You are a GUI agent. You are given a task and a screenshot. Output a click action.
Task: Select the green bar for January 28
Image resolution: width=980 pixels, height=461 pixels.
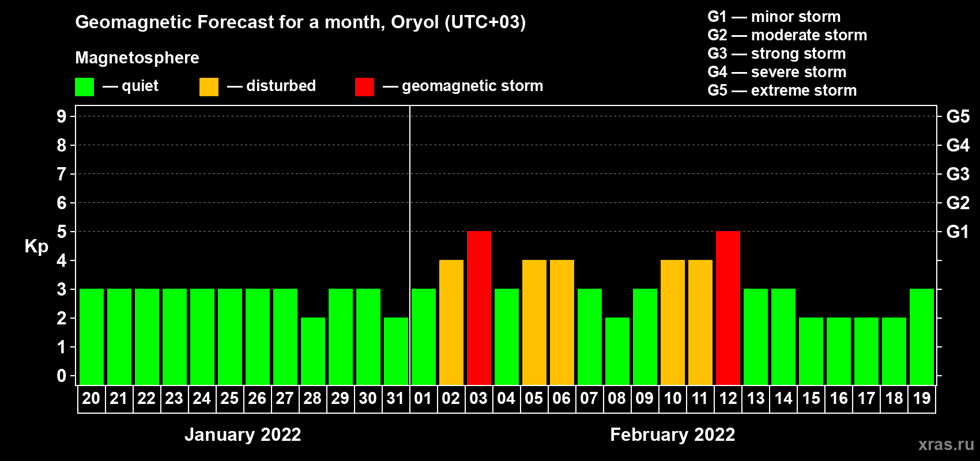[x=313, y=351]
